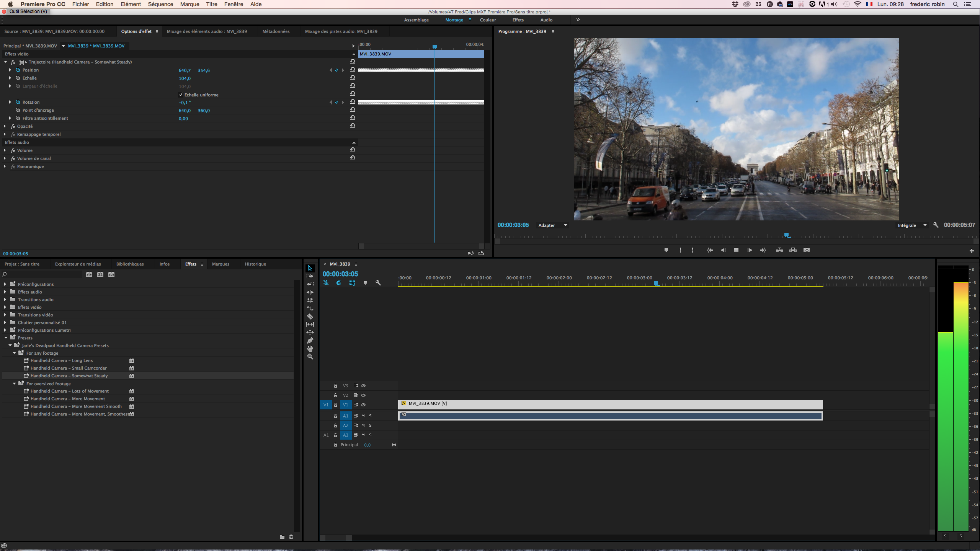Expand the Effets vidéo folder

5,307
